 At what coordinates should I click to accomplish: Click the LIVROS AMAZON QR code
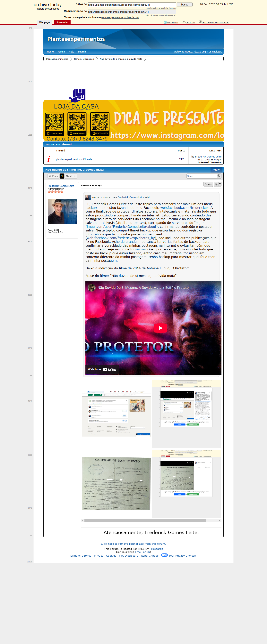[x=100, y=124]
